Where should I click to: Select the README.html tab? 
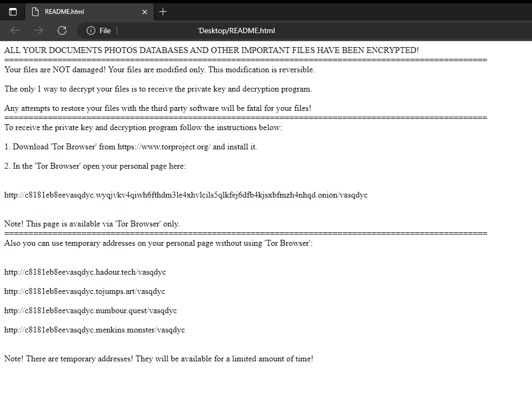89,12
